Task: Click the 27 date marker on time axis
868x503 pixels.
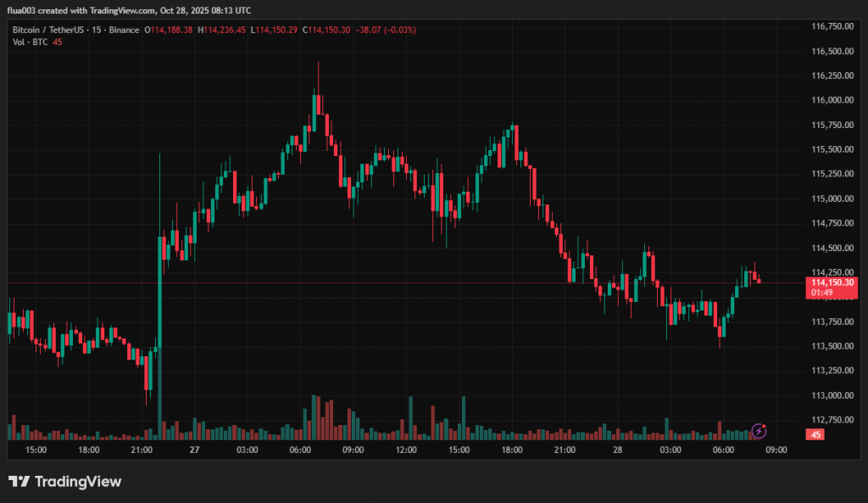Action: [194, 450]
